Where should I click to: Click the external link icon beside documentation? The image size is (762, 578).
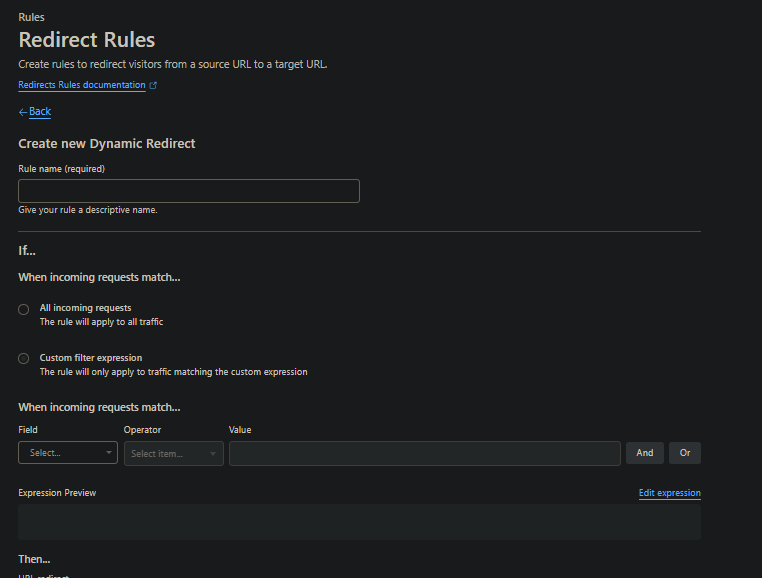tap(153, 86)
